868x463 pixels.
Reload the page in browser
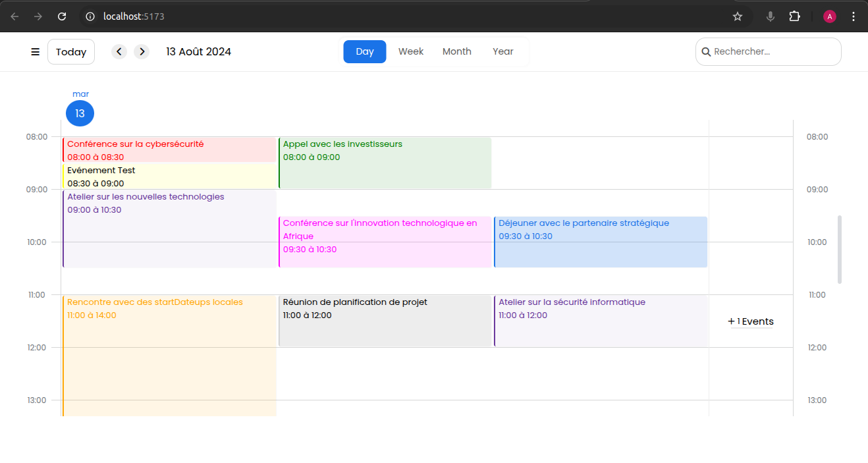(x=62, y=16)
